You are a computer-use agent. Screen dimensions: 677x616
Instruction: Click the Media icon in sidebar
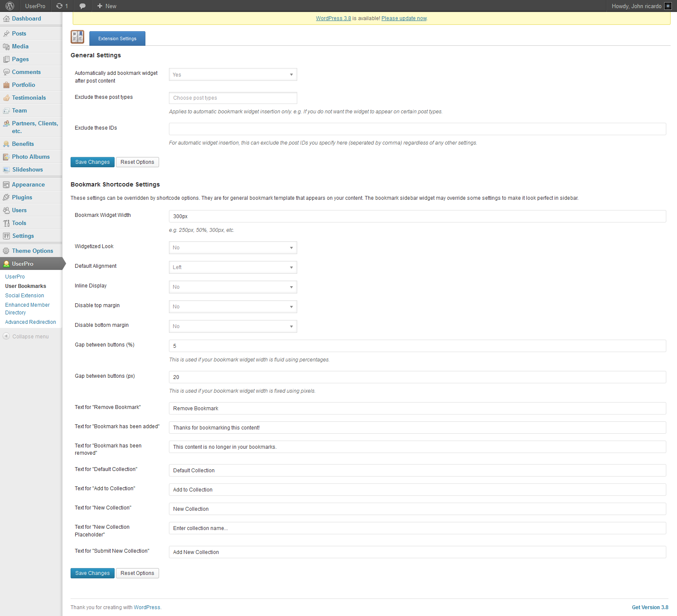[x=6, y=47]
